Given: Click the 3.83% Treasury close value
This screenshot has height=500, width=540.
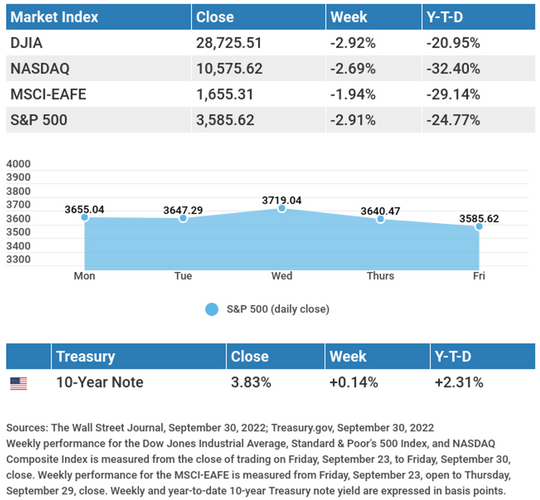Looking at the screenshot, I should tap(251, 382).
